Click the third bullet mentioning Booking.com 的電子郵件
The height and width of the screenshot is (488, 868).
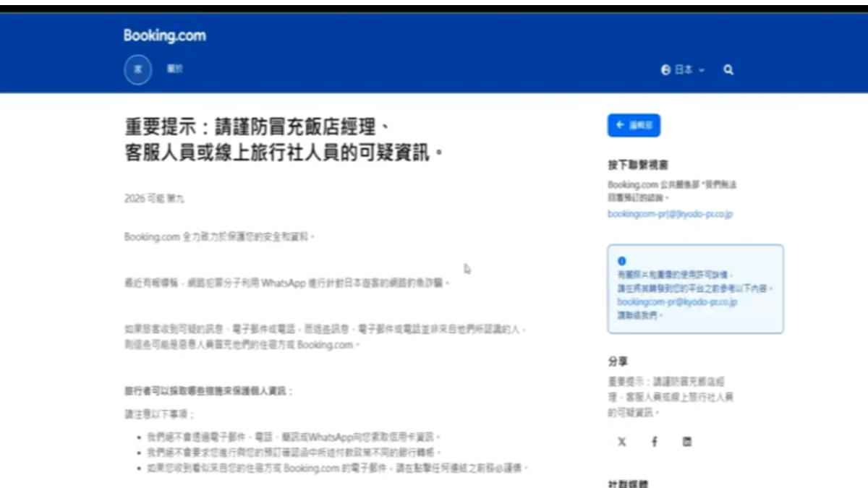[339, 468]
